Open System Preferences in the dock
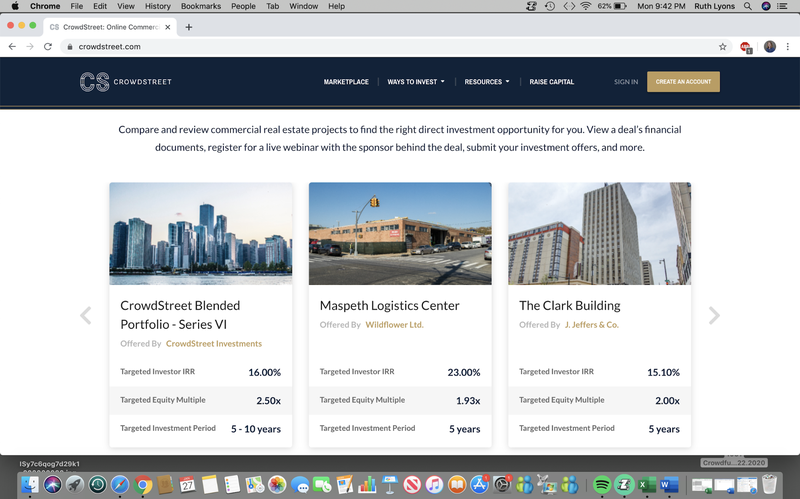The height and width of the screenshot is (499, 800). [502, 484]
